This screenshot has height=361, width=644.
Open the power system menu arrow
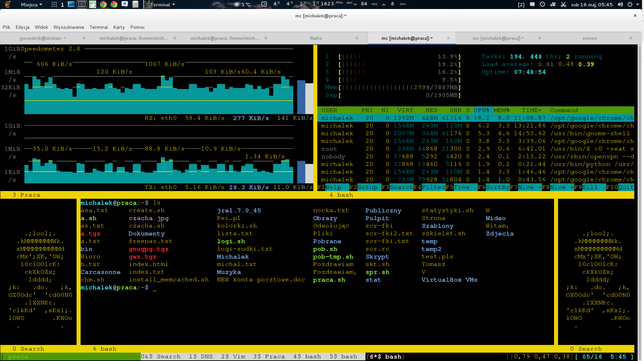pos(638,4)
